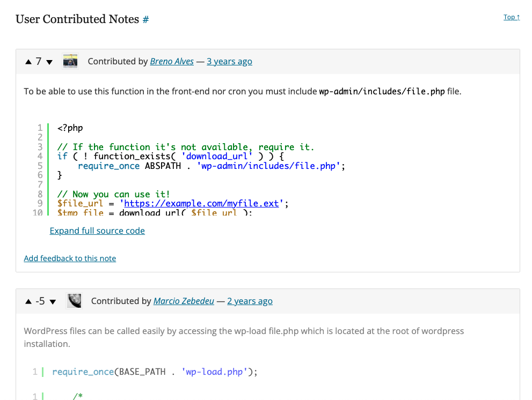Screen dimensions: 532x400
Task: Click the # anchor beside User Contributed Notes
Action: pos(145,20)
